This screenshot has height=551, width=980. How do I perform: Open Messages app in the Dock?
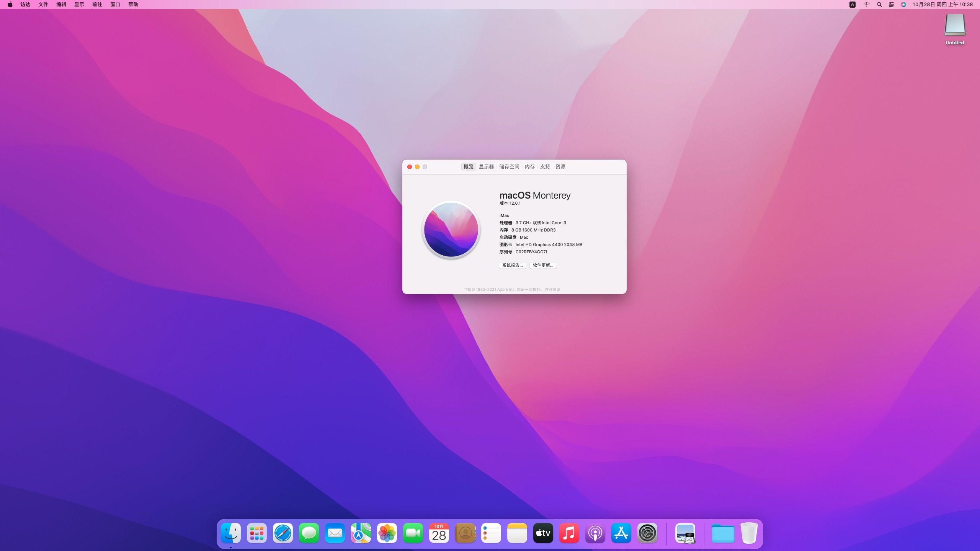click(309, 533)
